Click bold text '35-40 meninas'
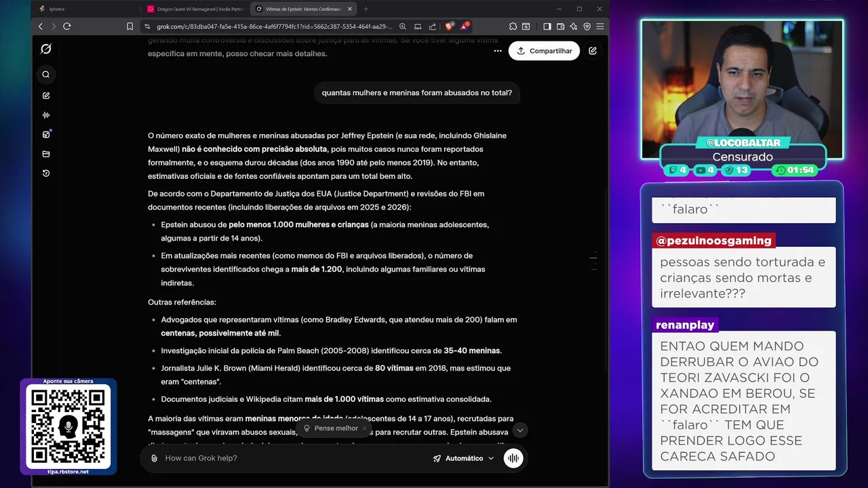 pyautogui.click(x=472, y=350)
